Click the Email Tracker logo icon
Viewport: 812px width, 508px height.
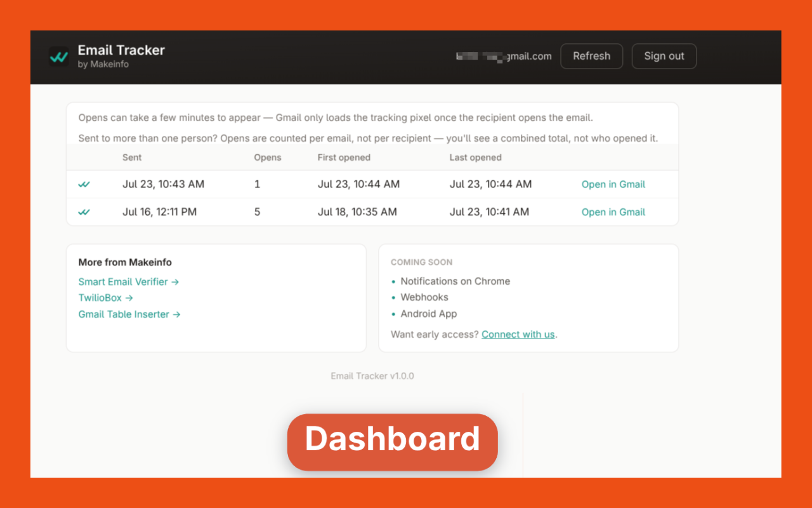59,57
